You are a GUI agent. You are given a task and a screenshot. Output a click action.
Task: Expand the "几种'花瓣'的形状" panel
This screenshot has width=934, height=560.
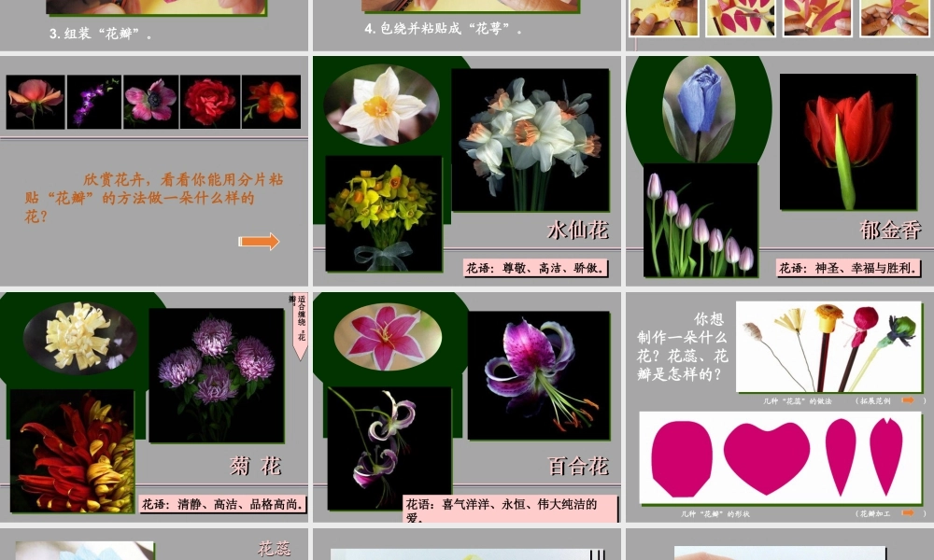[x=785, y=457]
